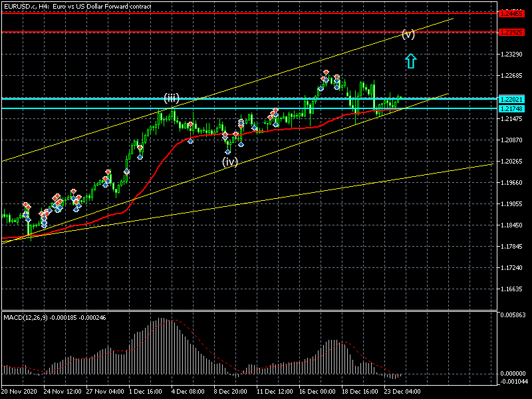
Task: Select the (iv) wave label
Action: coord(230,161)
